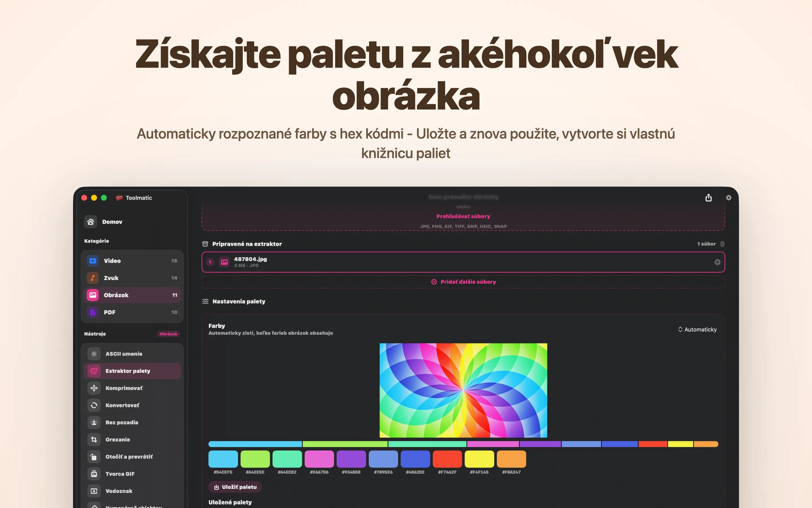Image resolution: width=812 pixels, height=508 pixels.
Task: Click the Prehľadávať súbory link
Action: click(463, 216)
